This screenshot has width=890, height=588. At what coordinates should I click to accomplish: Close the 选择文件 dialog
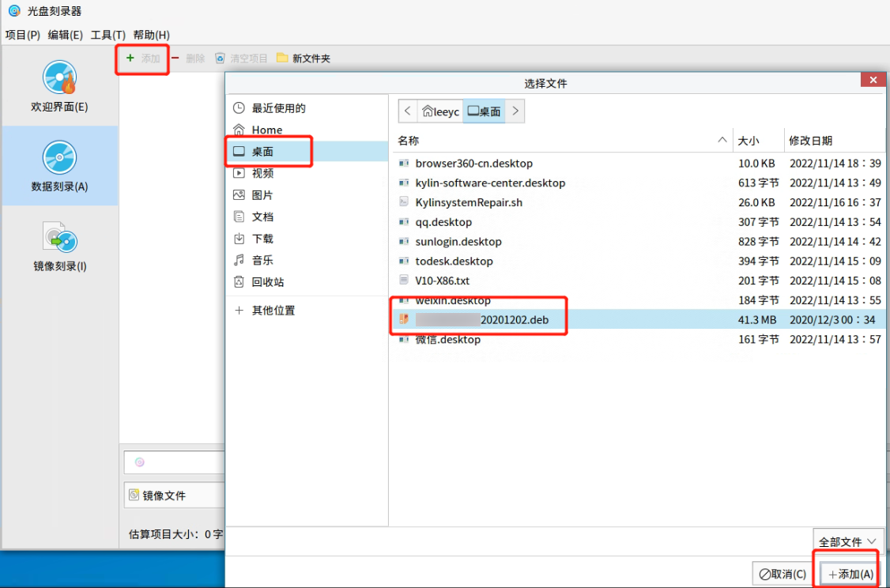[873, 80]
